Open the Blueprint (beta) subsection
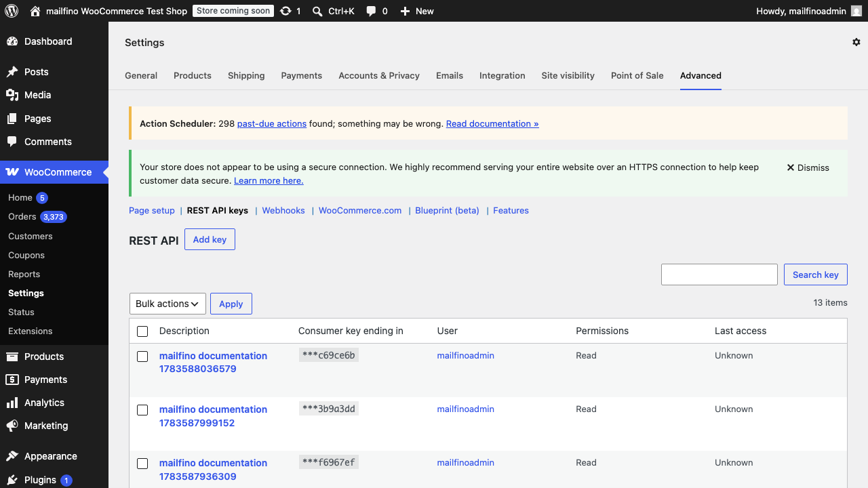The image size is (868, 488). click(448, 210)
